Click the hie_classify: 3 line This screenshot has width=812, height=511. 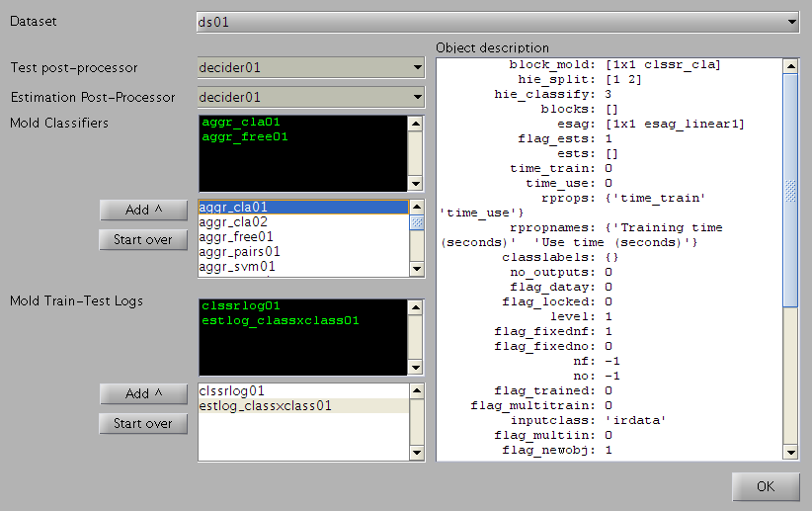(x=552, y=94)
